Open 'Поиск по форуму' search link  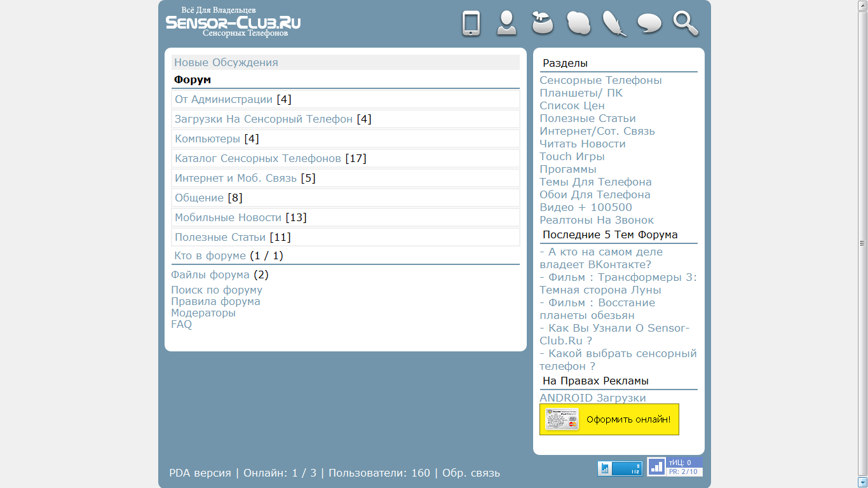tap(217, 290)
